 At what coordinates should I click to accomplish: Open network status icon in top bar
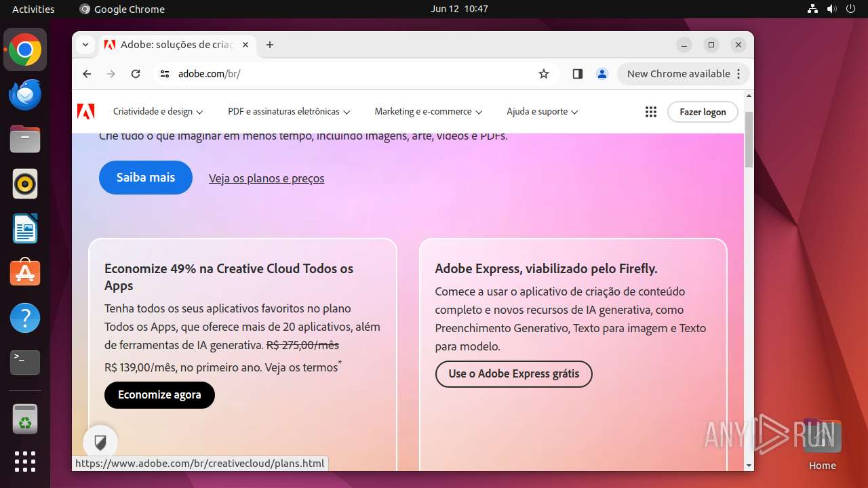pos(812,9)
